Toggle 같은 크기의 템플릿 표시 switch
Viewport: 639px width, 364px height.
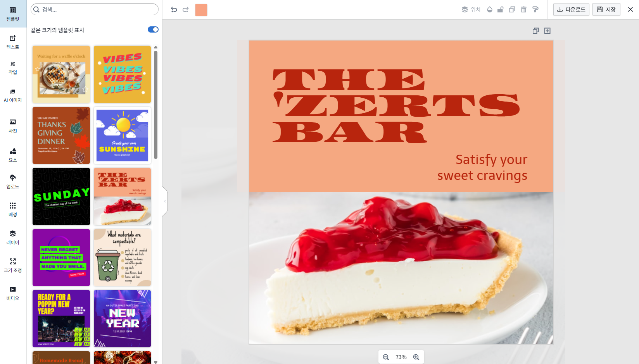click(x=153, y=29)
